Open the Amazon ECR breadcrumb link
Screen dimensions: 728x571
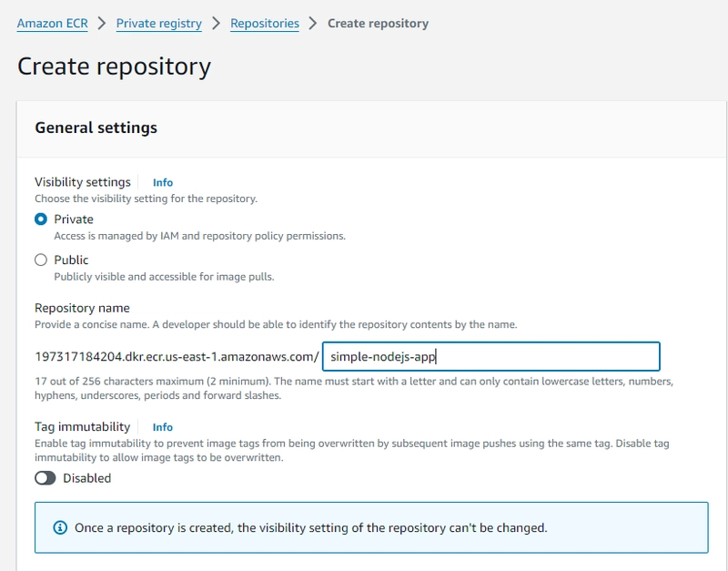[53, 24]
